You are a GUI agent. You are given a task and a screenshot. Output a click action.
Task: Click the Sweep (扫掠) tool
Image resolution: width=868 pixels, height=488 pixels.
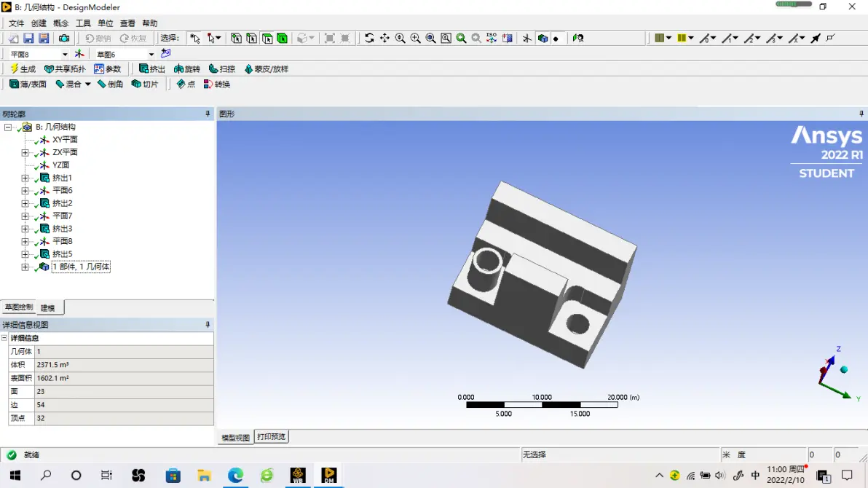[x=221, y=68]
